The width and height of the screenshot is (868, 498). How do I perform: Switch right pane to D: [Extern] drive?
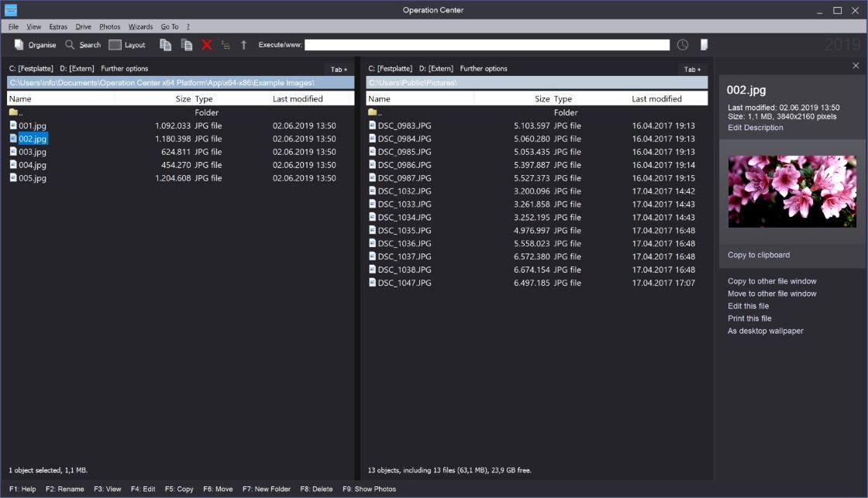click(x=436, y=69)
